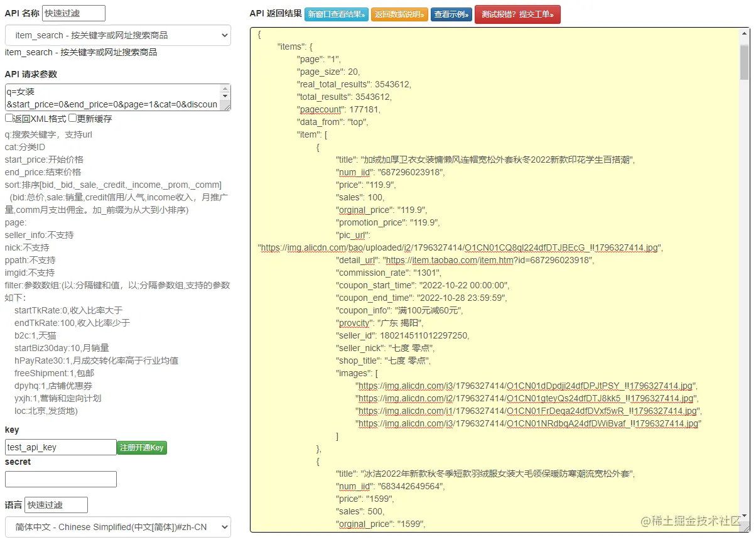
Task: Click the "page_size": 20 line
Action: tap(328, 72)
